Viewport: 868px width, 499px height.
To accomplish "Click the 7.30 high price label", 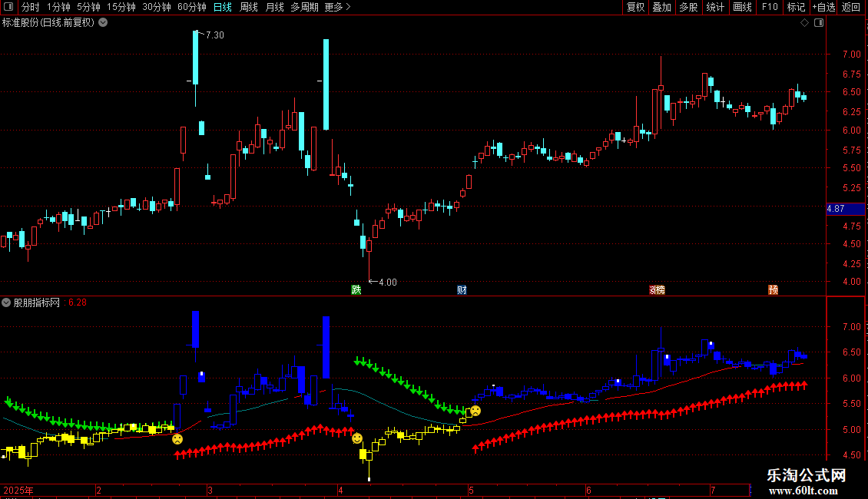I will point(214,35).
